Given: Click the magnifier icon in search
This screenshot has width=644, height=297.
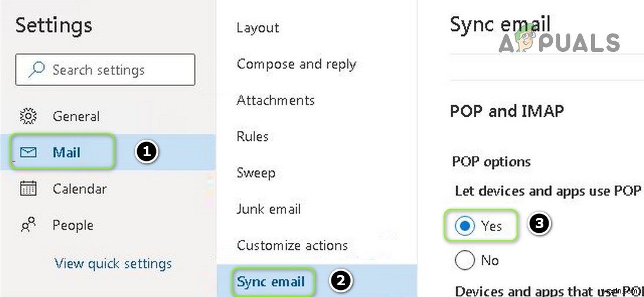Looking at the screenshot, I should tap(36, 70).
